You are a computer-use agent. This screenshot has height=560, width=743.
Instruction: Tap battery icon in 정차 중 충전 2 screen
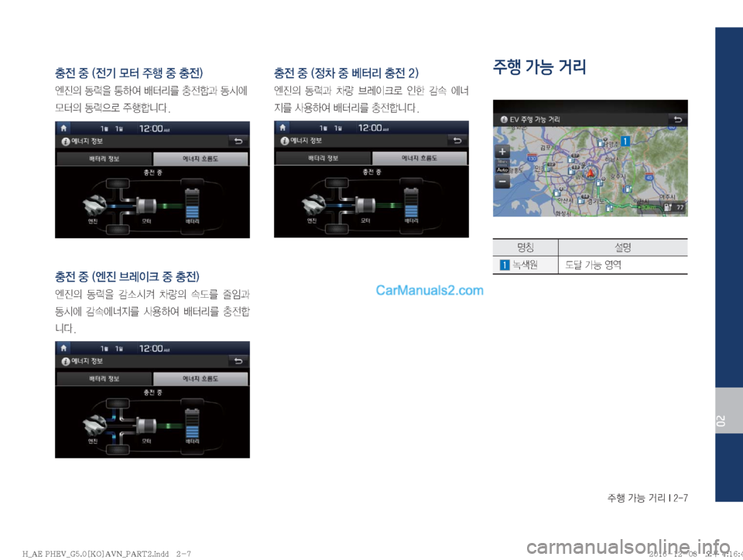(x=411, y=203)
